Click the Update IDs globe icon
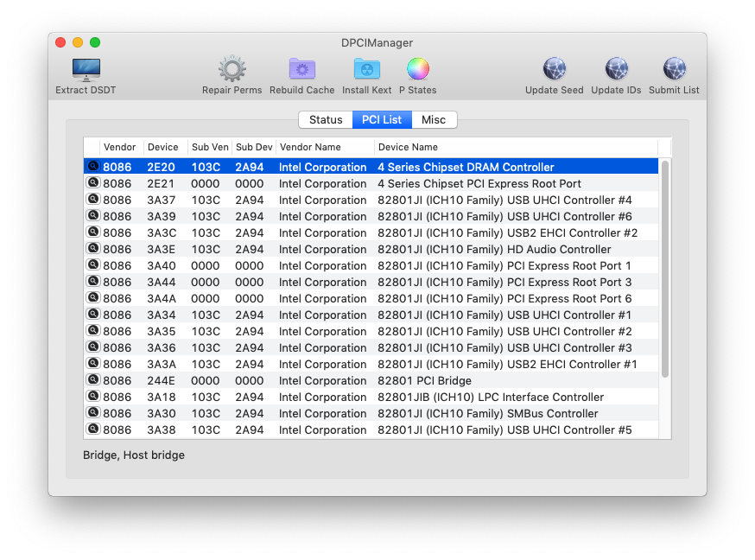Screen dimensions: 755x560 [616, 67]
